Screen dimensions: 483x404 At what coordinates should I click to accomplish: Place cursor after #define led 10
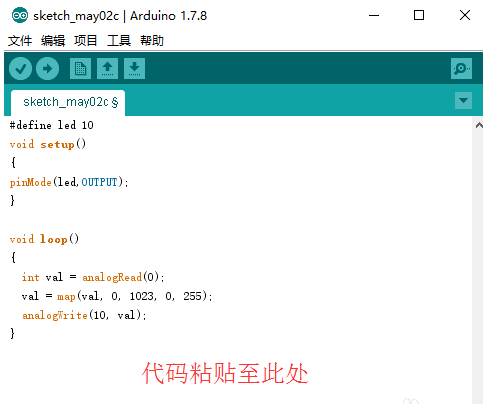coord(94,125)
